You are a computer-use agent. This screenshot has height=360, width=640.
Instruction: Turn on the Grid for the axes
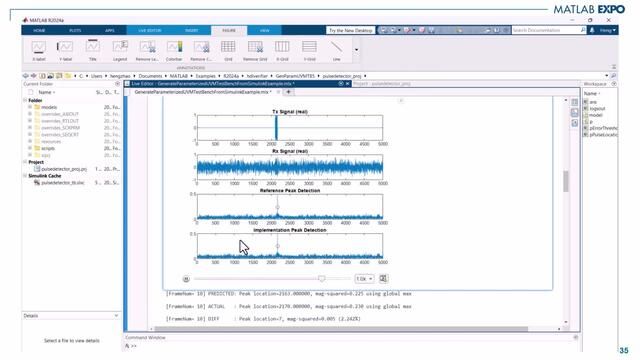pos(228,51)
